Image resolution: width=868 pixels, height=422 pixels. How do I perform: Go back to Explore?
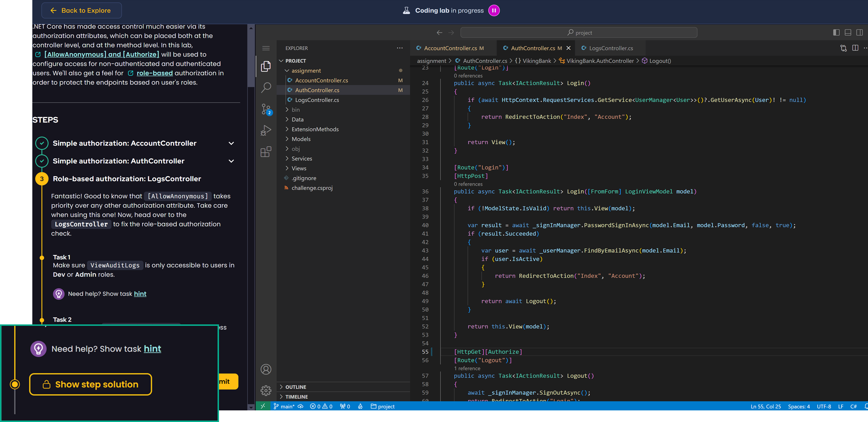click(x=81, y=11)
